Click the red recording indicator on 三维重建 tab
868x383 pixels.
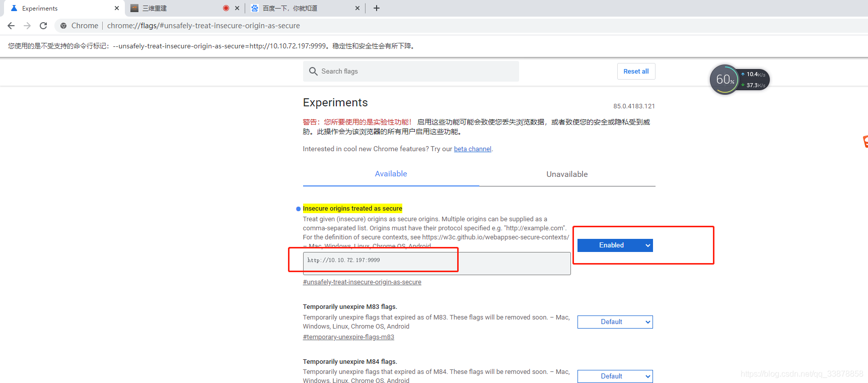click(x=226, y=8)
